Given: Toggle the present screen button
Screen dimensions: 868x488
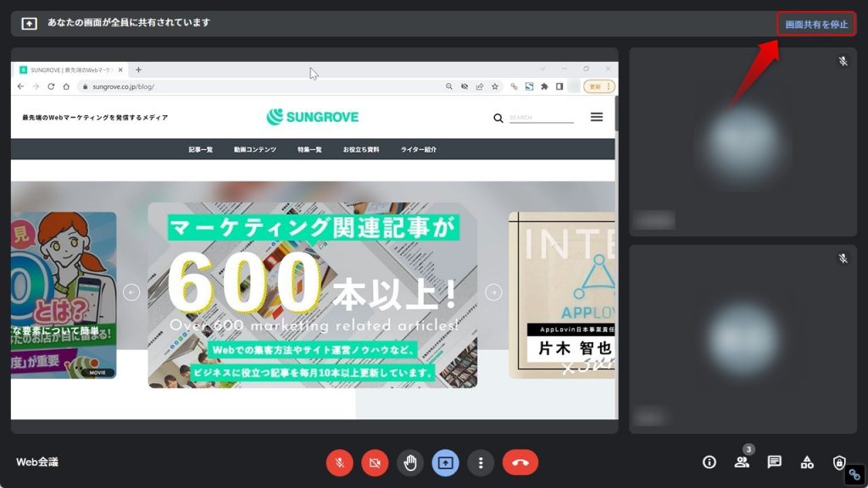Looking at the screenshot, I should [446, 463].
